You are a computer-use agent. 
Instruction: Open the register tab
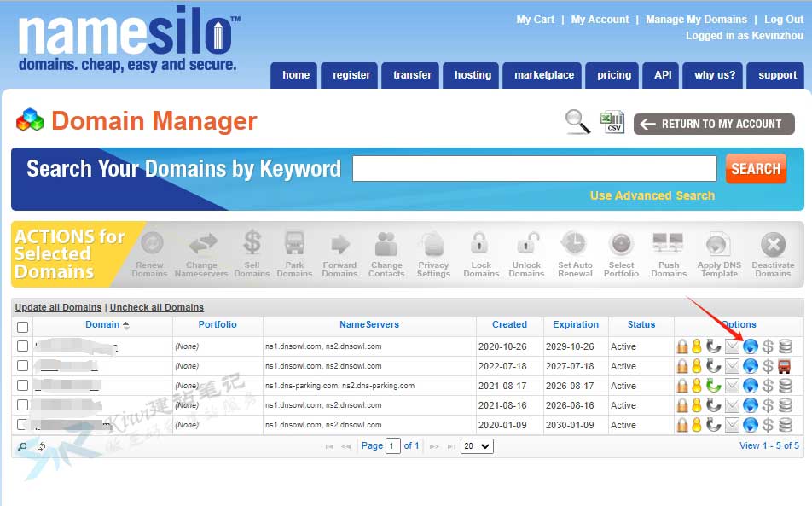(x=350, y=76)
